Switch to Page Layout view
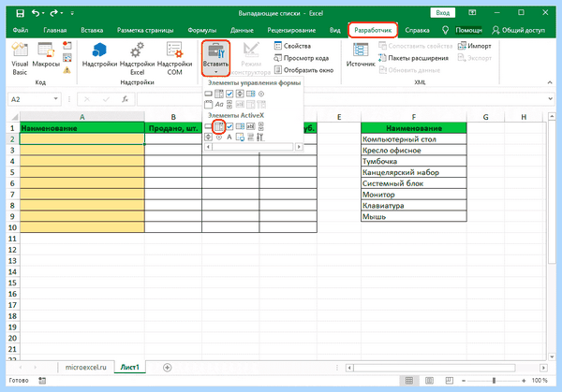The image size is (562, 392). point(429,380)
